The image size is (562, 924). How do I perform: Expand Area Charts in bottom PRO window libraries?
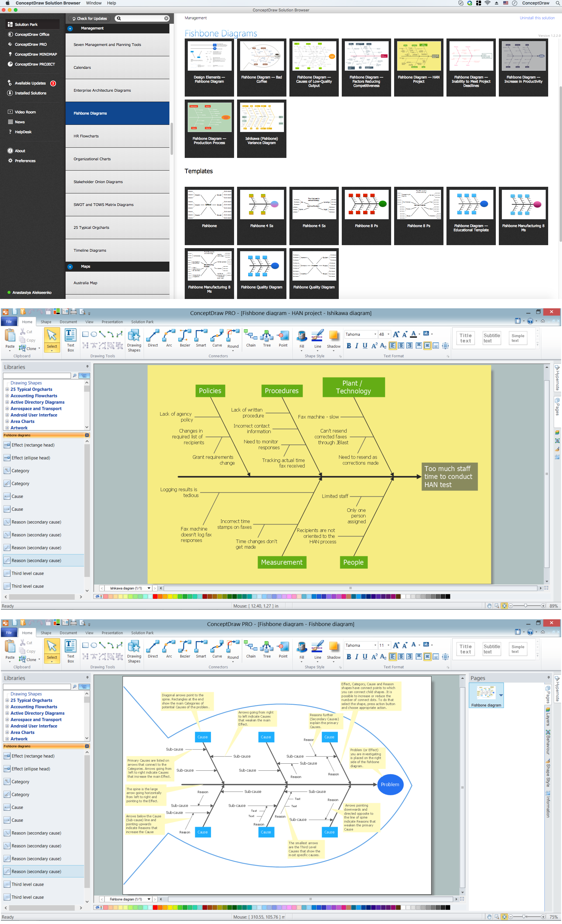pos(7,732)
